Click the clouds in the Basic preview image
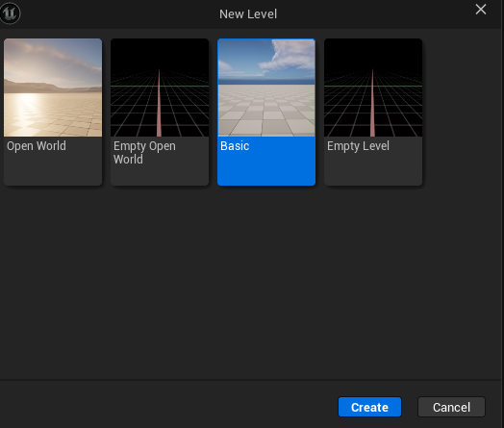504x428 pixels. coord(288,56)
